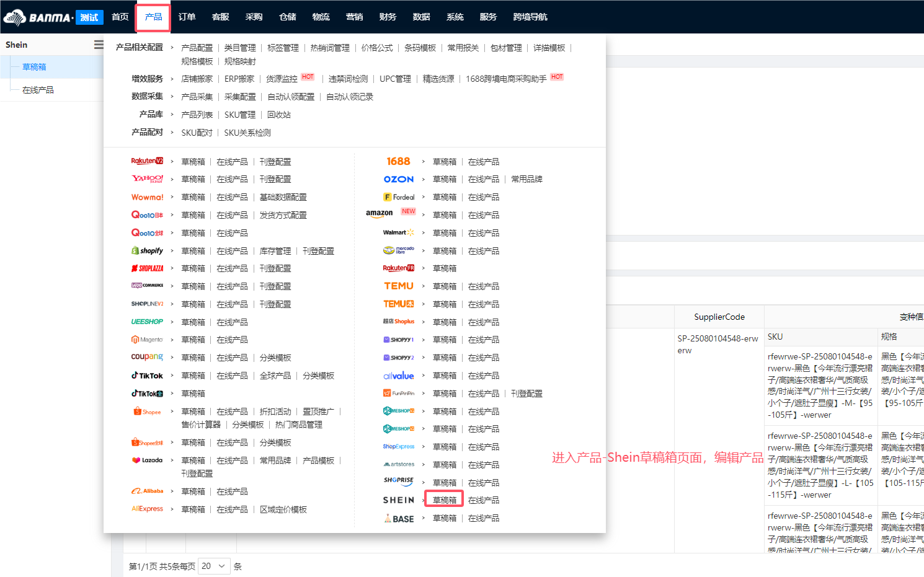Click the SupplierCode column header

719,317
